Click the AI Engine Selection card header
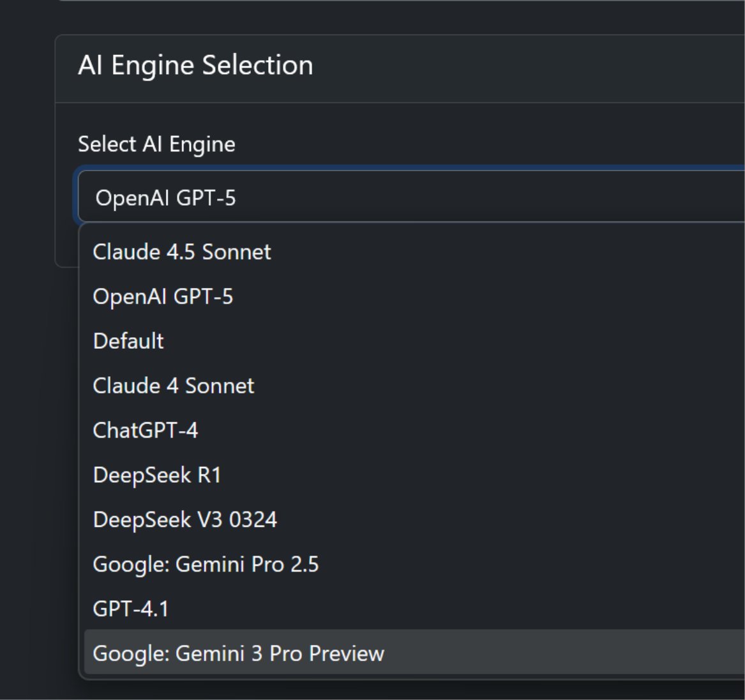745x700 pixels. point(195,66)
